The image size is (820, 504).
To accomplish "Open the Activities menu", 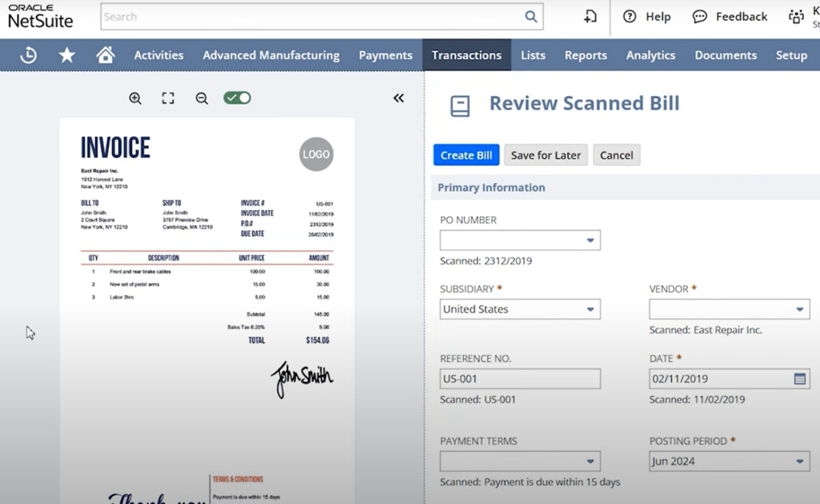I will pyautogui.click(x=159, y=55).
